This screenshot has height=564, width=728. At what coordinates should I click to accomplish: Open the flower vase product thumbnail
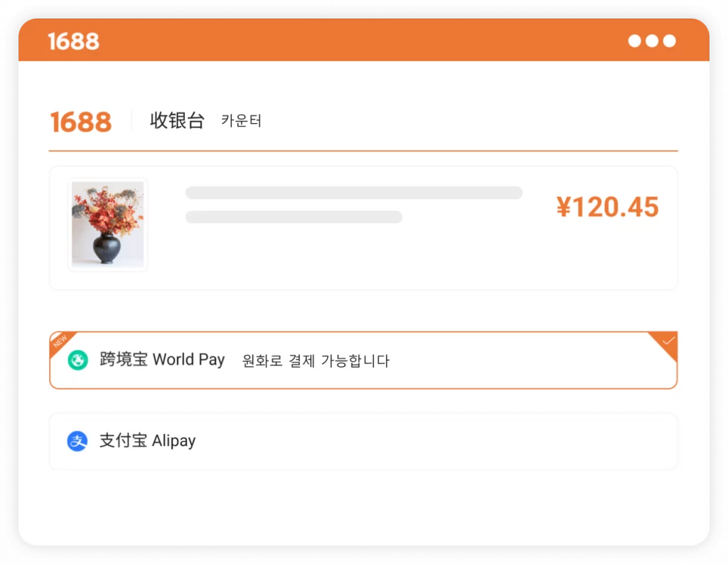[x=108, y=225]
